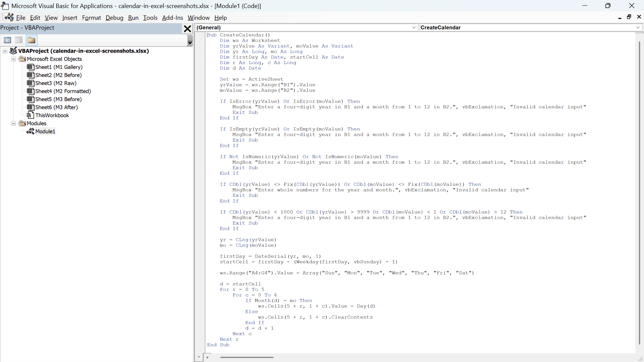The height and width of the screenshot is (362, 644).
Task: Select ThisWorkbook label in tree
Action: (52, 115)
